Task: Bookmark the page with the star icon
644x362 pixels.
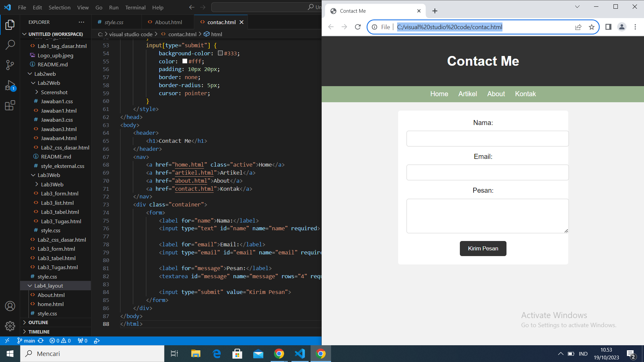Action: point(592,27)
